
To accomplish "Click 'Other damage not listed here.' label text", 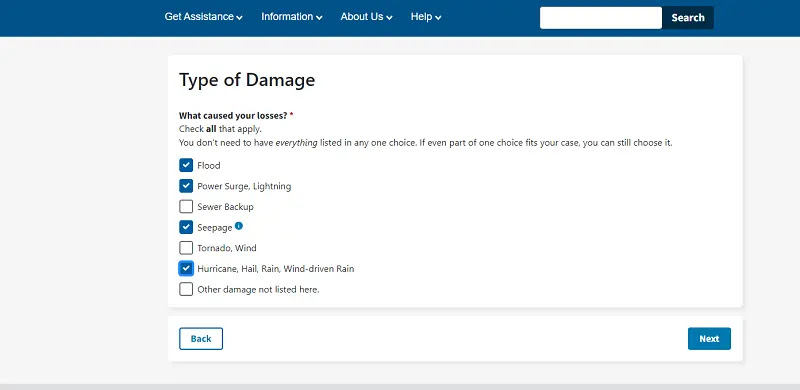I will coord(258,289).
